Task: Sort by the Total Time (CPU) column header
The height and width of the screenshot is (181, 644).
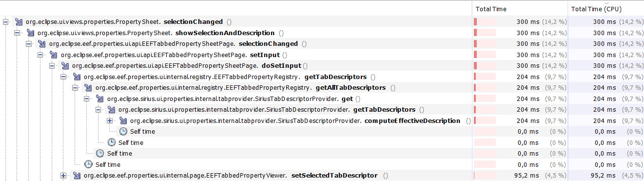Action: pos(606,9)
